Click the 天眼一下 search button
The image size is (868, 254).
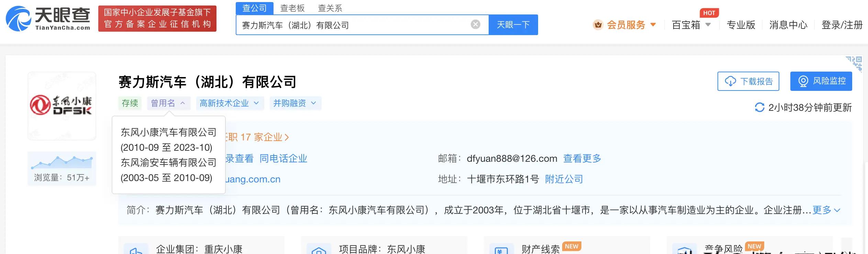click(x=513, y=25)
